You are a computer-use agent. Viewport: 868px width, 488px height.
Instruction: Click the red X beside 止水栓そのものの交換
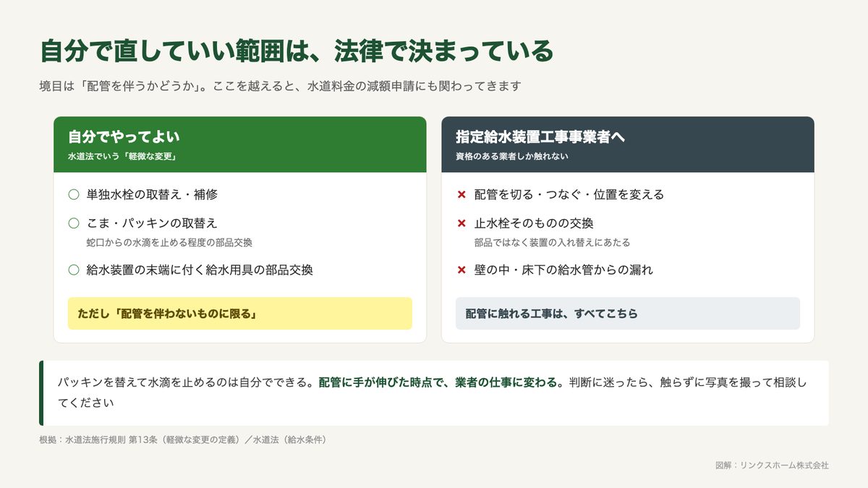(461, 223)
